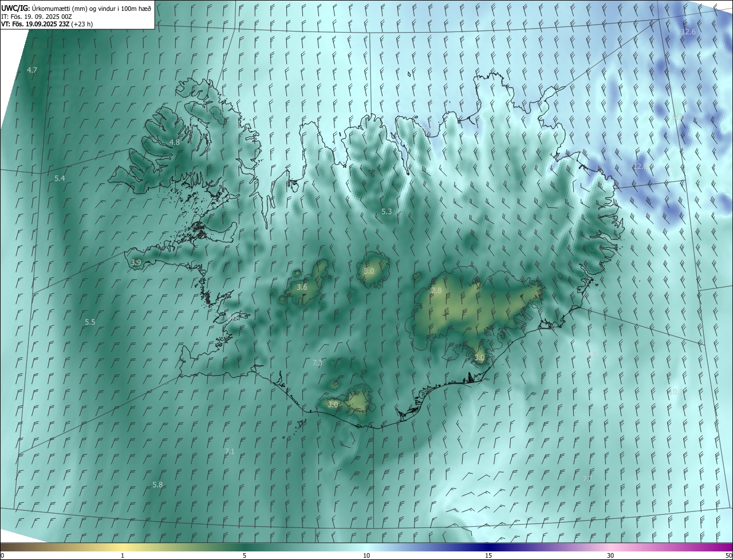Click the '5' tick on the color scale
Screen dimensions: 733x560
click(245, 555)
